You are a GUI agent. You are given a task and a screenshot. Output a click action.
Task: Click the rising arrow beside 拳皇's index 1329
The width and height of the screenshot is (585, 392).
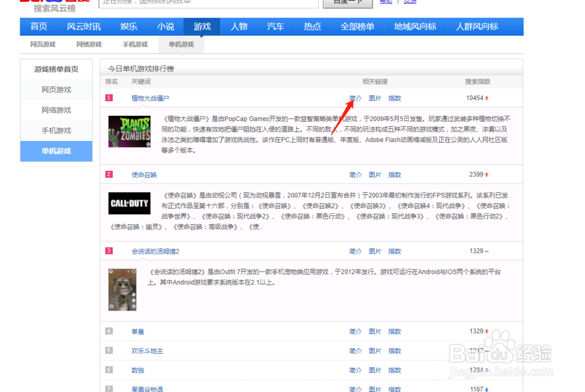(x=487, y=331)
